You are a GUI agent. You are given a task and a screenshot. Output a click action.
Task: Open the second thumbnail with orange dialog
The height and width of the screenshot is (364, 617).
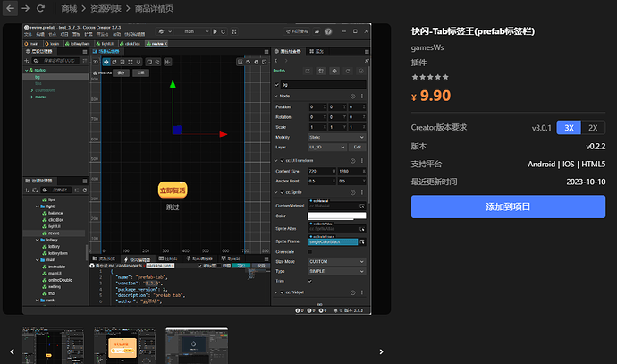click(124, 346)
